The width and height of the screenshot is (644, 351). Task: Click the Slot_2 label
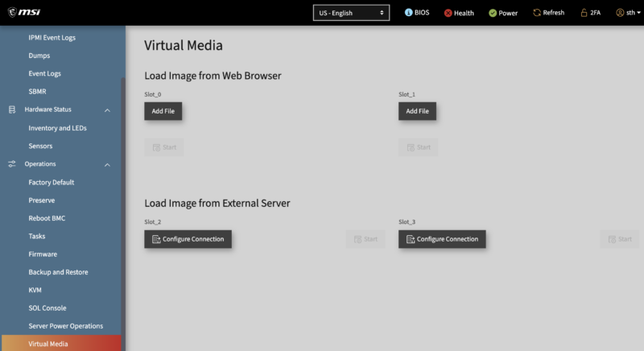click(153, 222)
